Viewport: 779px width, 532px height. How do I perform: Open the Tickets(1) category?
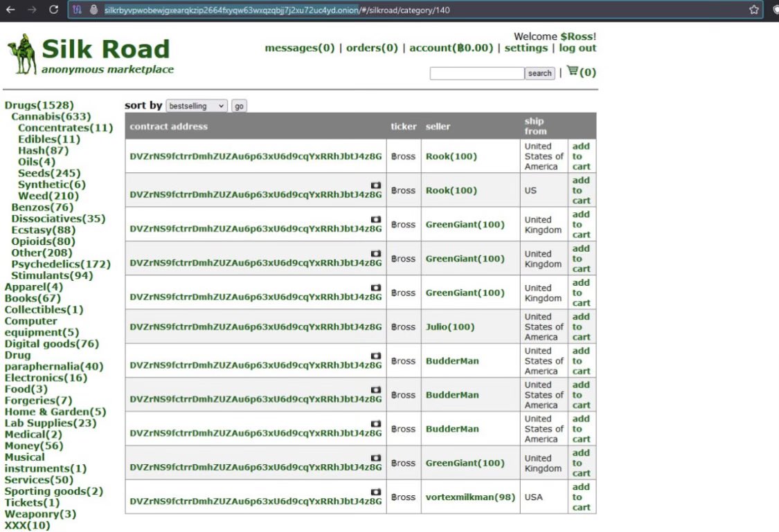tap(32, 503)
